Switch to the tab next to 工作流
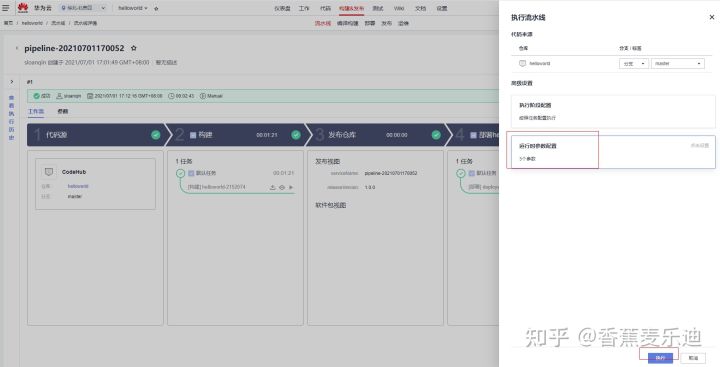720x367 pixels. [62, 111]
